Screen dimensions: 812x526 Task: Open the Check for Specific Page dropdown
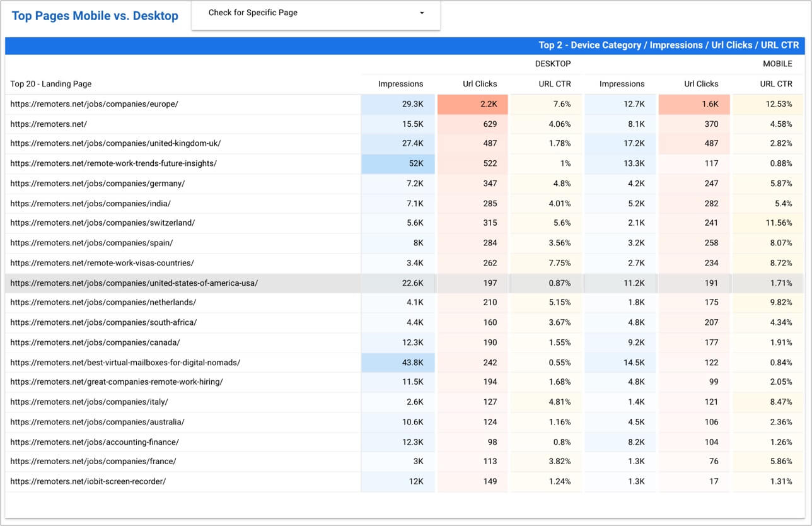coord(316,13)
